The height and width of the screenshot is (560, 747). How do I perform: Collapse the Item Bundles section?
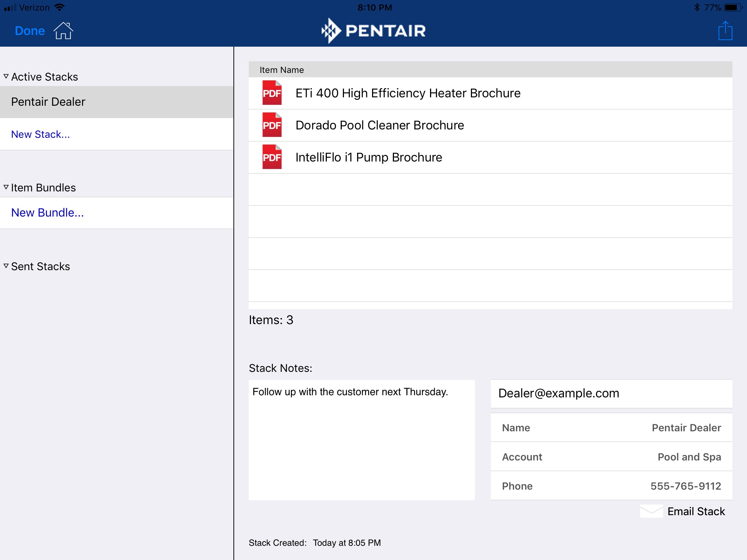(6, 187)
